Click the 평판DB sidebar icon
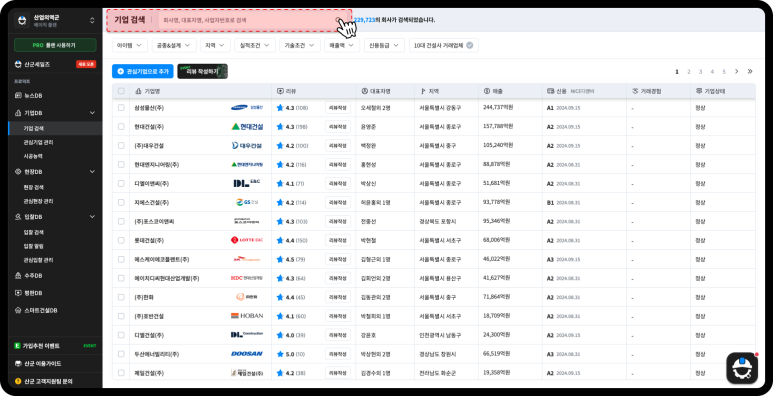The height and width of the screenshot is (396, 773). pyautogui.click(x=18, y=293)
